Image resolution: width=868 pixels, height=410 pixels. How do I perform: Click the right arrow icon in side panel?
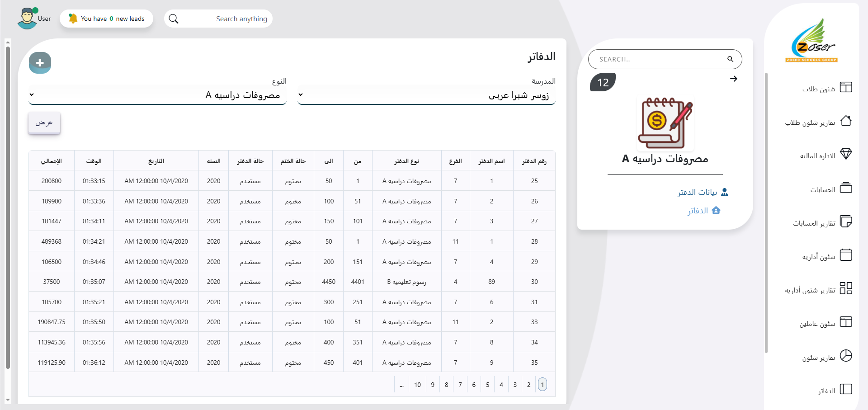[x=733, y=79]
